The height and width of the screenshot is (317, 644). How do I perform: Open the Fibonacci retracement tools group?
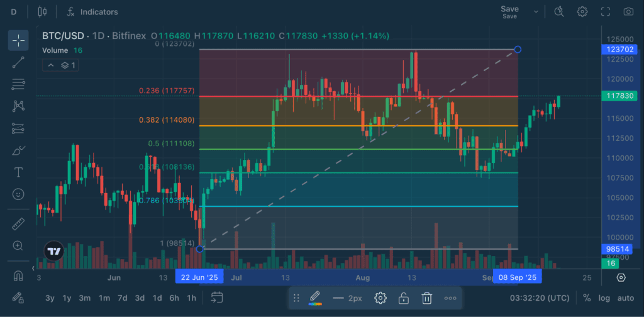click(x=18, y=84)
